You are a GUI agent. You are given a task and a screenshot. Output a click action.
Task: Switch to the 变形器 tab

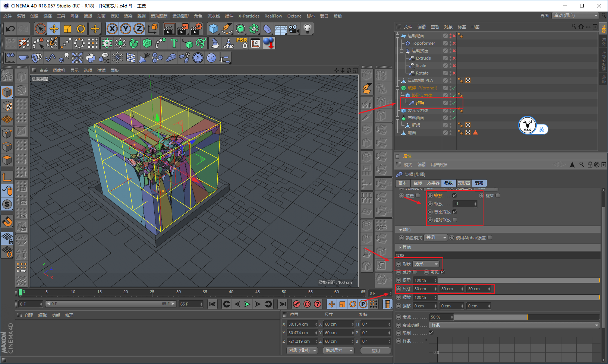point(464,183)
